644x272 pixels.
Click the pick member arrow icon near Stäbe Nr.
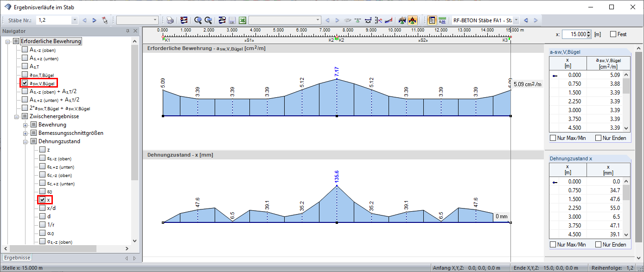point(105,20)
